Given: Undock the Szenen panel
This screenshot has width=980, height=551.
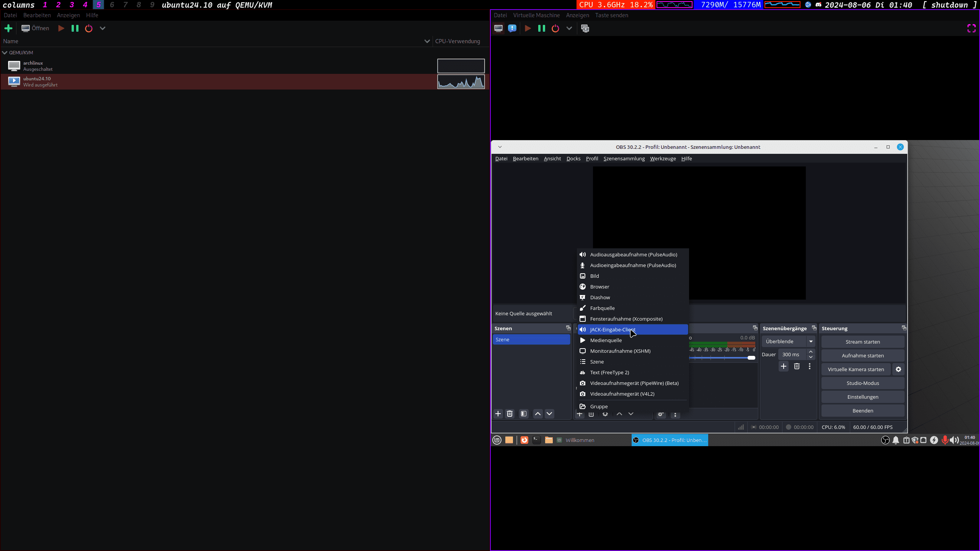Looking at the screenshot, I should tap(568, 328).
